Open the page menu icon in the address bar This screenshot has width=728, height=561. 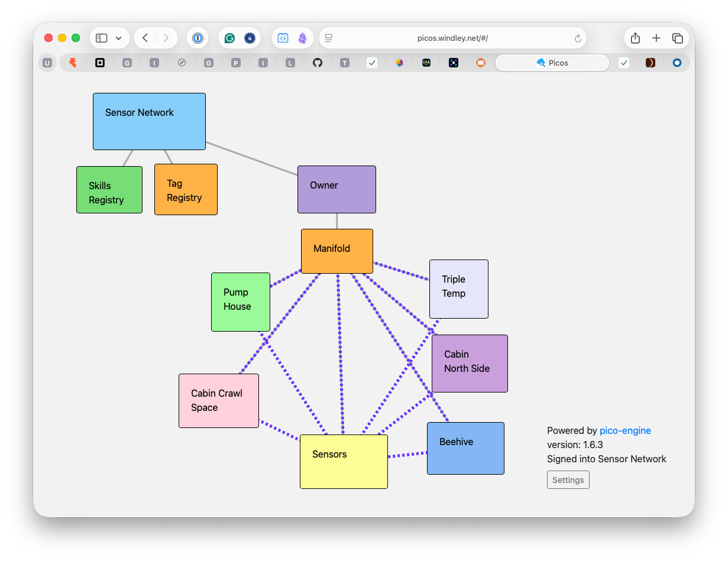pos(329,38)
